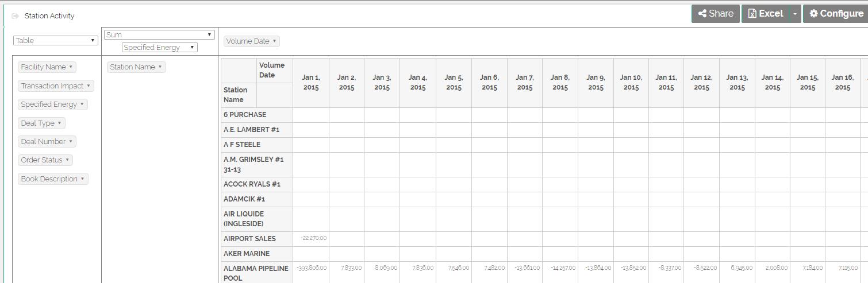Select the ALABAMA PIPELINE POOL row header
This screenshot has height=283, width=868.
pos(256,273)
